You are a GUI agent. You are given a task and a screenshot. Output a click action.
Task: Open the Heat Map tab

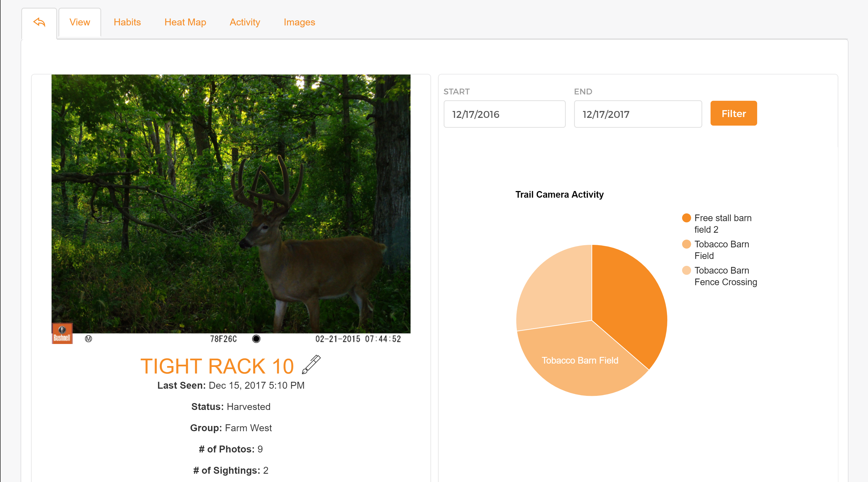point(185,22)
